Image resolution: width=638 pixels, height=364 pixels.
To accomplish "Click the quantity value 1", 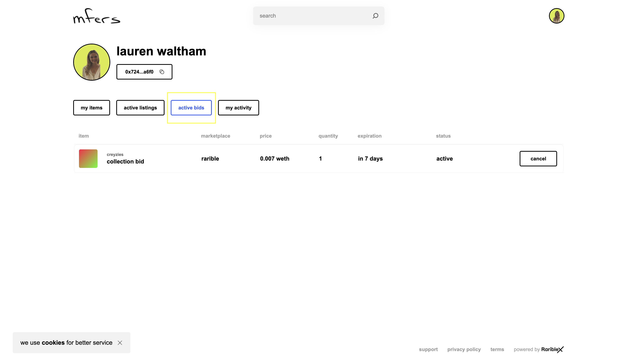I will tap(320, 158).
